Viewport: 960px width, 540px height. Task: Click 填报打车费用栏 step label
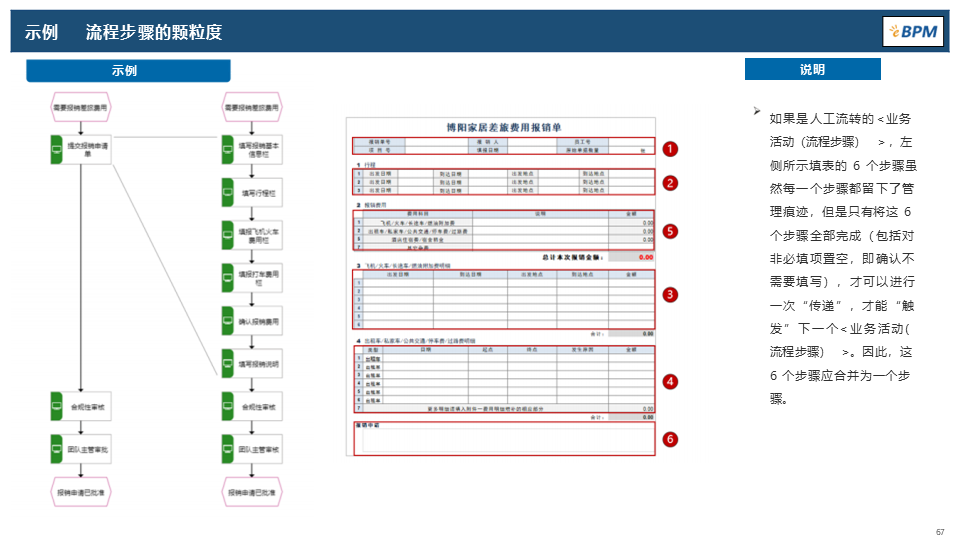[x=258, y=279]
